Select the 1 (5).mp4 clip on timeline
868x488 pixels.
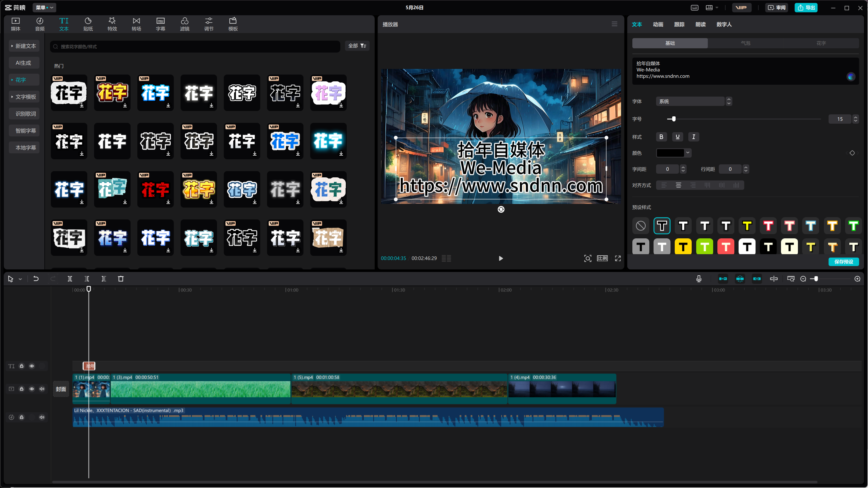399,389
